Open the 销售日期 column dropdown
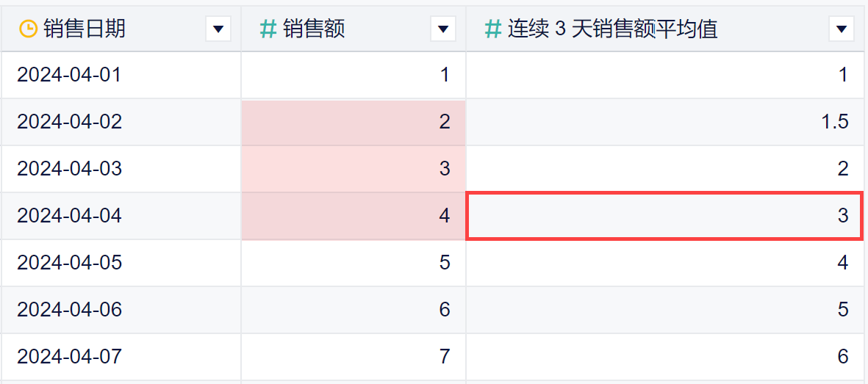The height and width of the screenshot is (384, 868). (218, 29)
